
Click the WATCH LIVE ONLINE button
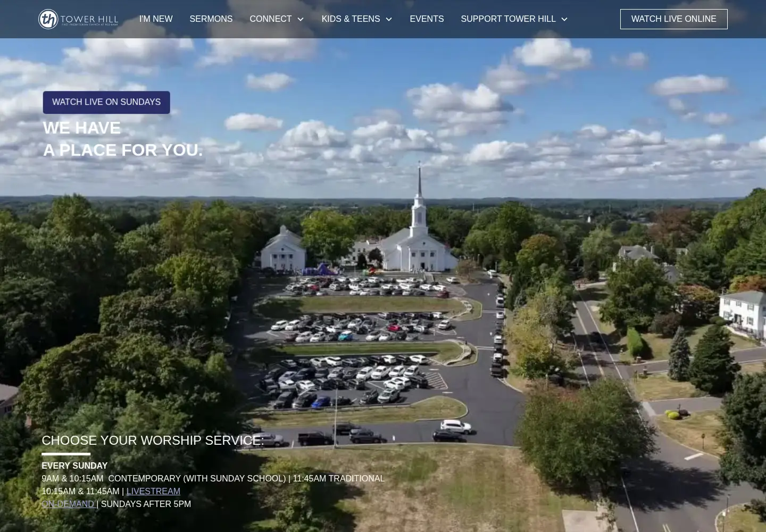pyautogui.click(x=674, y=19)
